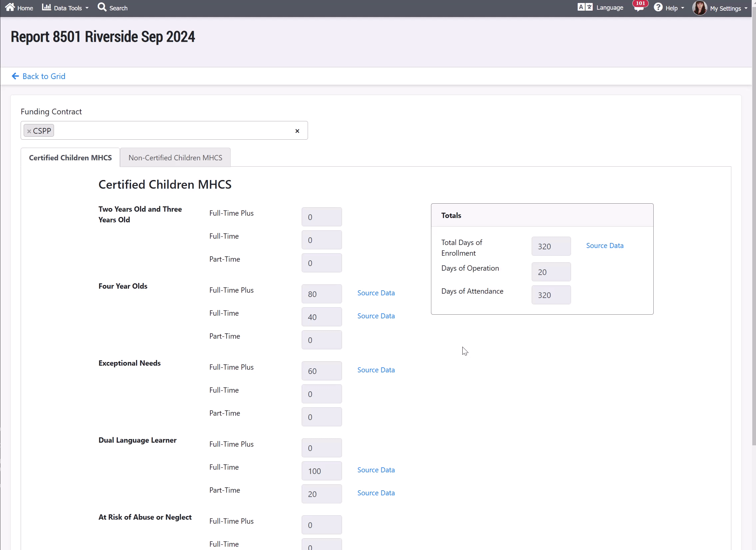Click the Language translate icon
Screen dimensions: 756x550
point(585,7)
